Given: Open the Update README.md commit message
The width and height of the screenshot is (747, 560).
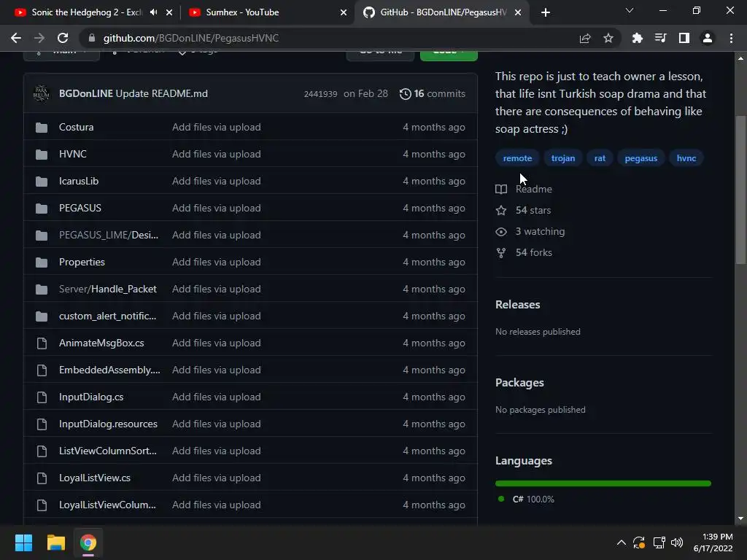Looking at the screenshot, I should 161,93.
